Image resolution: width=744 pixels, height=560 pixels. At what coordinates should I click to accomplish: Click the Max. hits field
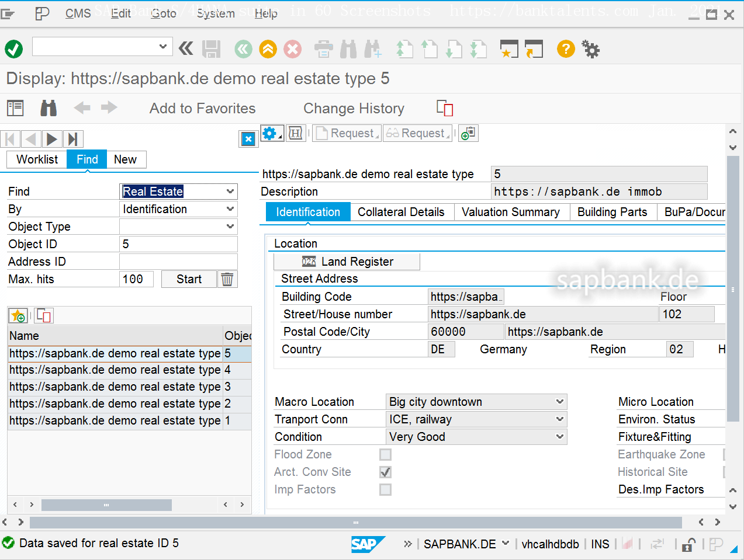pyautogui.click(x=136, y=279)
